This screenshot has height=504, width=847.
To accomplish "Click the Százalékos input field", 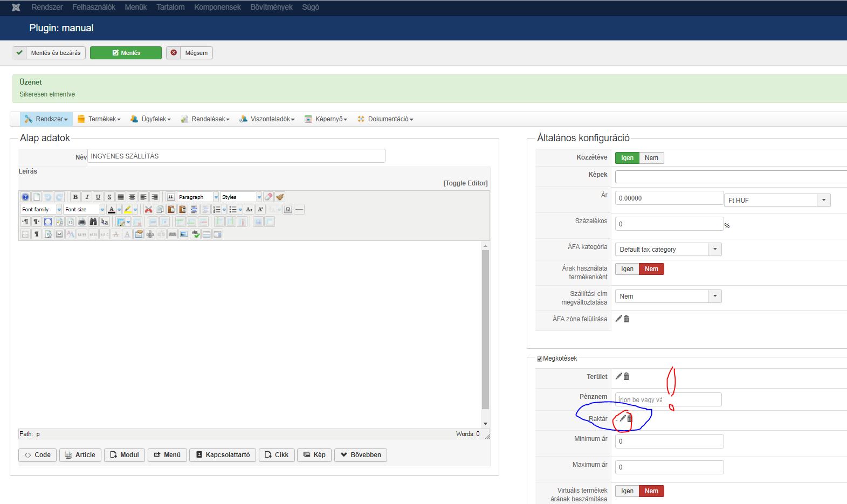I will (x=669, y=224).
